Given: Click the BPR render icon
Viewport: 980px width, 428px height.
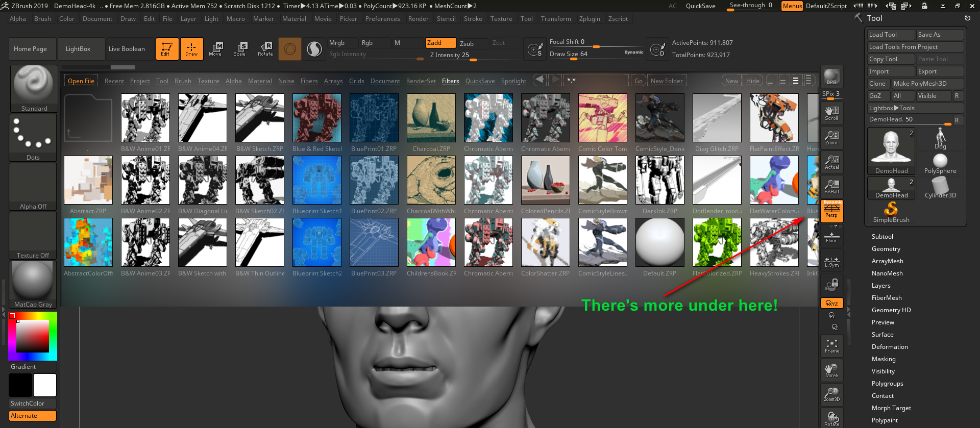Looking at the screenshot, I should 831,77.
